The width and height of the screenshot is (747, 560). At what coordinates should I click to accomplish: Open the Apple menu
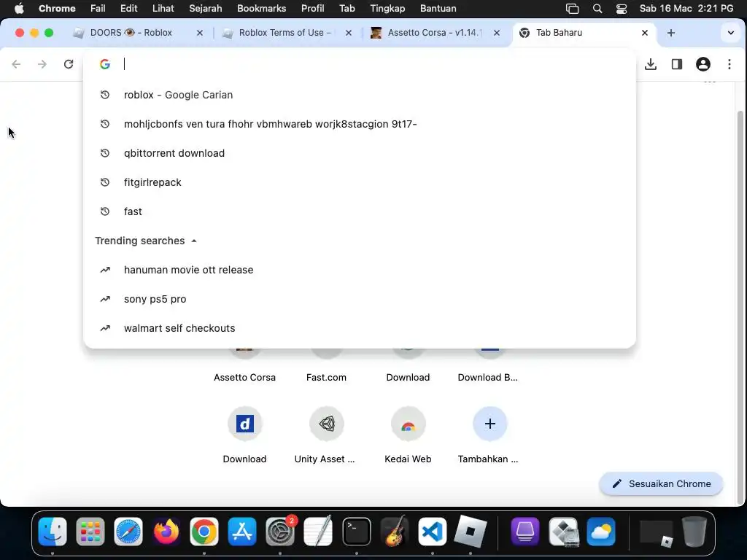[x=19, y=8]
